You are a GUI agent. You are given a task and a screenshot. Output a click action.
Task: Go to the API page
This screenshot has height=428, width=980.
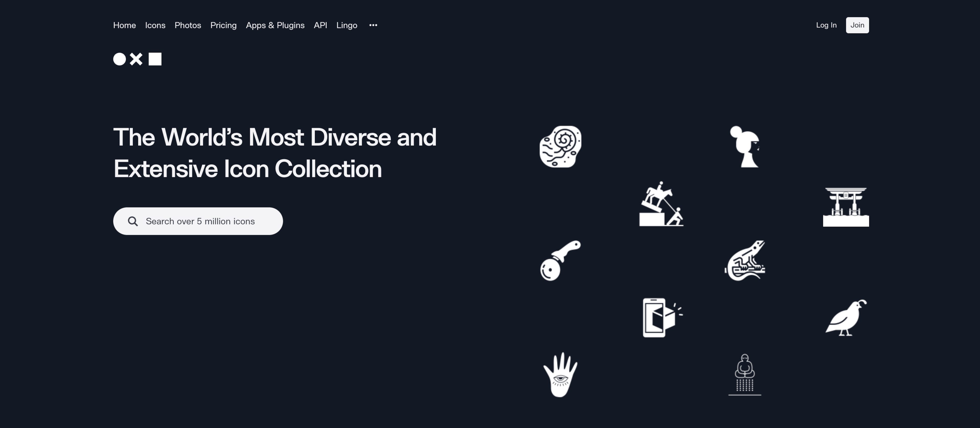[x=320, y=25]
